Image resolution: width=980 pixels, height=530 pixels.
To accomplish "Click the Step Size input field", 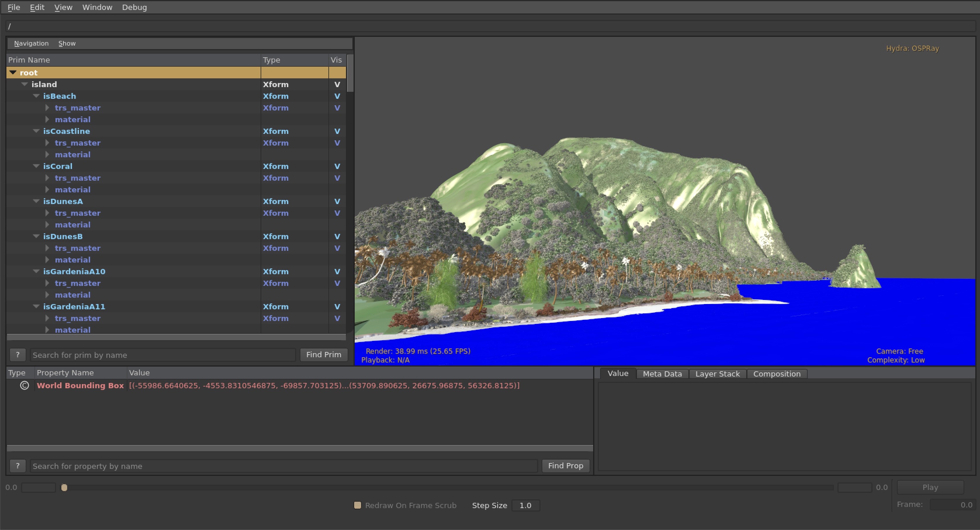I will point(525,505).
